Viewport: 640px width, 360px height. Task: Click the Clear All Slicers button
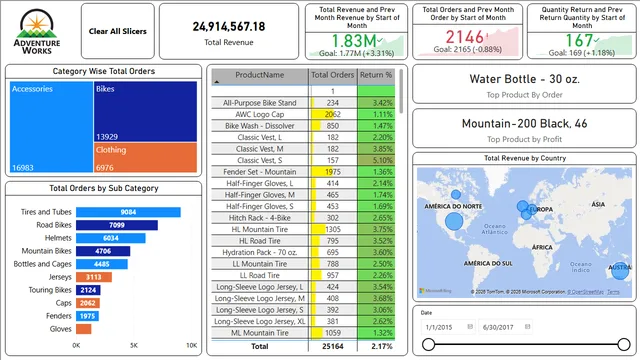tap(118, 31)
